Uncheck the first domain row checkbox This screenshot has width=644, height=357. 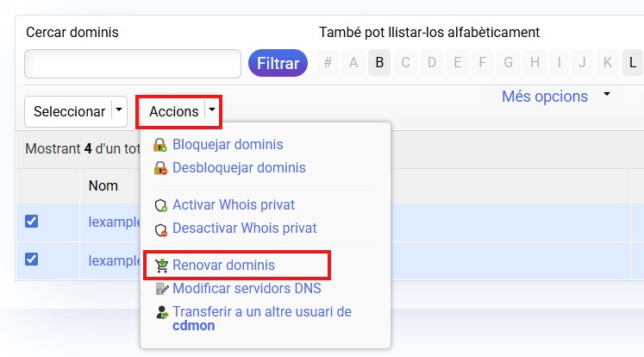point(32,222)
